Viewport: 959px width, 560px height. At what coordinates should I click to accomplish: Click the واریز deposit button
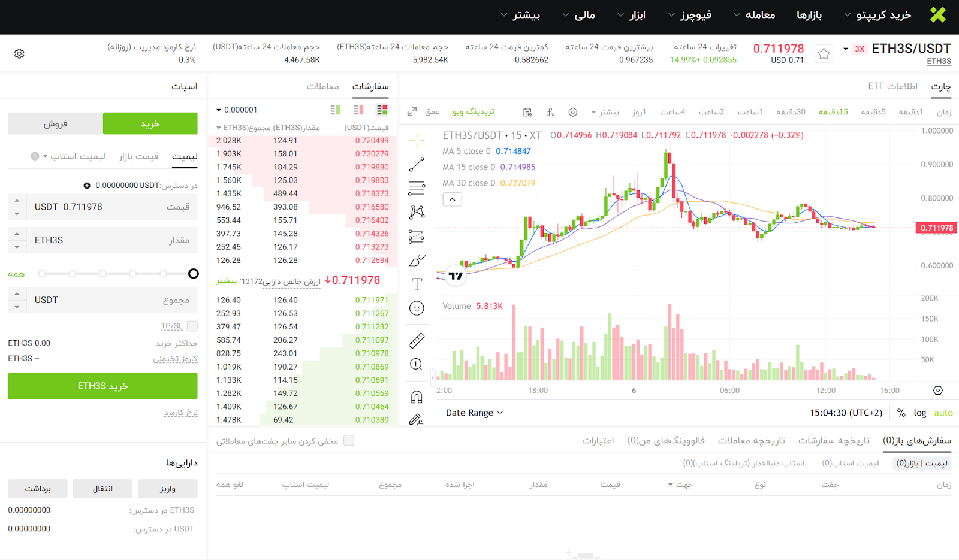pos(167,489)
